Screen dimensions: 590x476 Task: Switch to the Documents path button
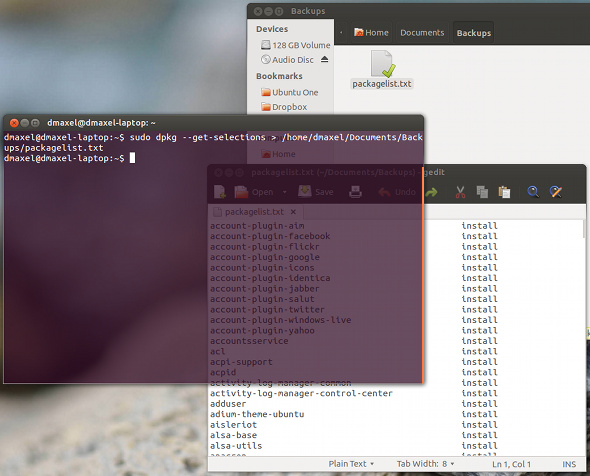(422, 33)
